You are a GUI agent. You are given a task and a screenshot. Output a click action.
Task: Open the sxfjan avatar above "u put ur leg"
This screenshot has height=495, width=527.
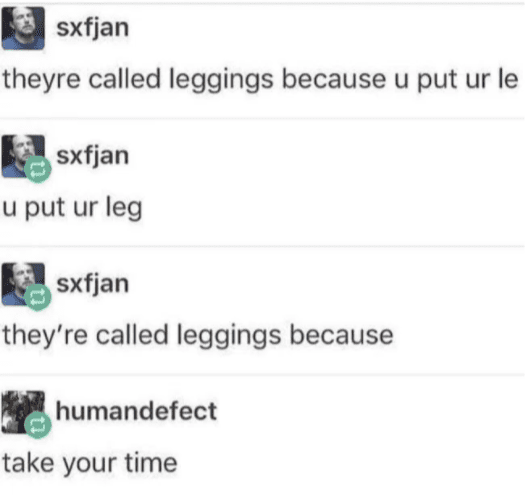23,156
